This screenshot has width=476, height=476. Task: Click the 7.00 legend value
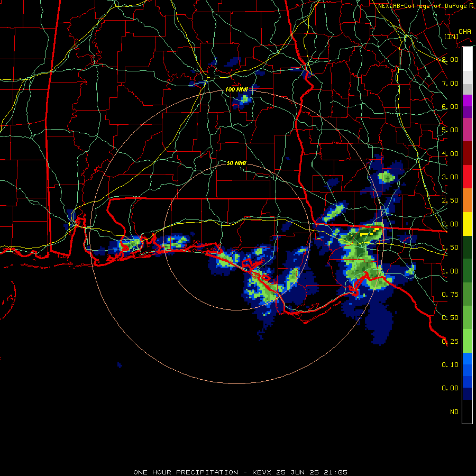(450, 83)
